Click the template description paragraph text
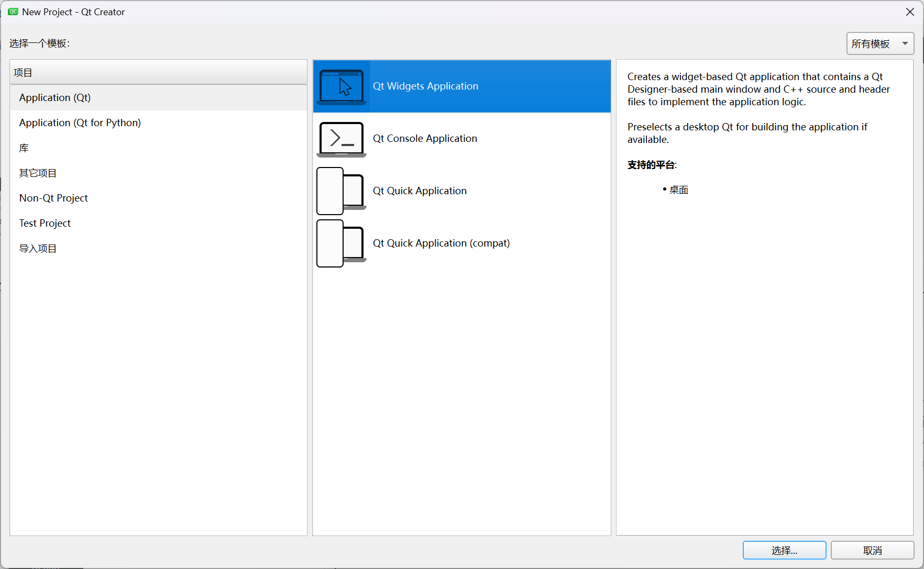 758,90
